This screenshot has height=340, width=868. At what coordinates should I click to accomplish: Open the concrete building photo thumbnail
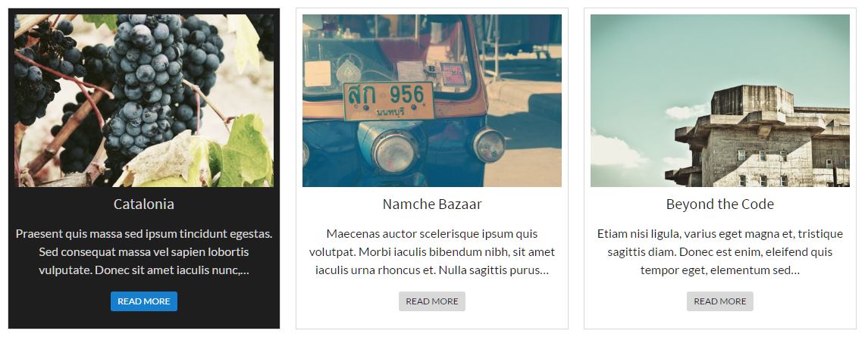719,101
